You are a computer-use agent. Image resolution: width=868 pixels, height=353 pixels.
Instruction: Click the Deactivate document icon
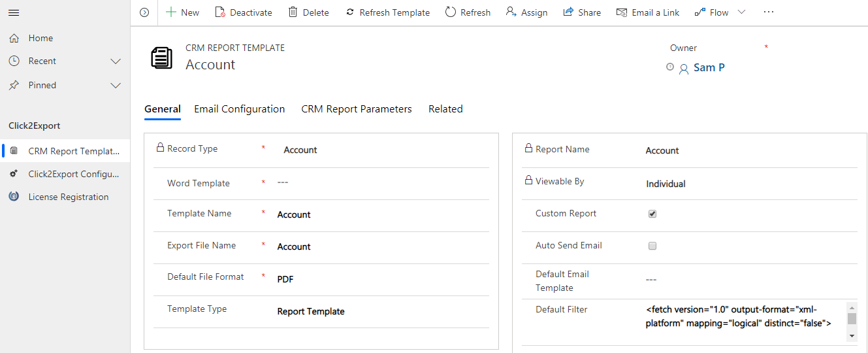pos(220,12)
